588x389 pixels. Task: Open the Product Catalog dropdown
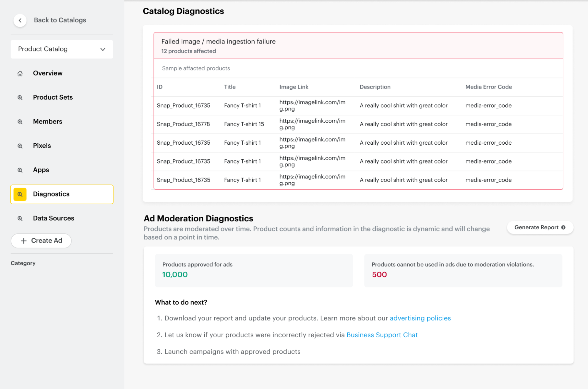pos(61,49)
